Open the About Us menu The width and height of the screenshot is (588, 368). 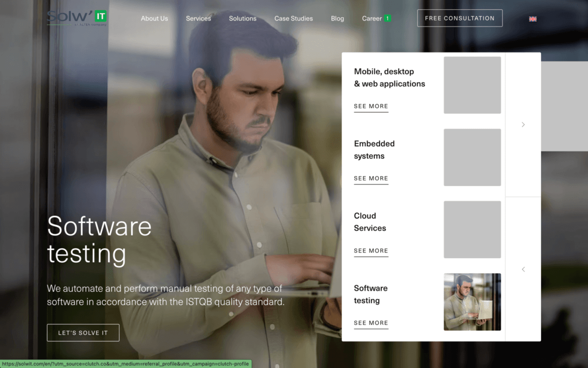point(154,18)
